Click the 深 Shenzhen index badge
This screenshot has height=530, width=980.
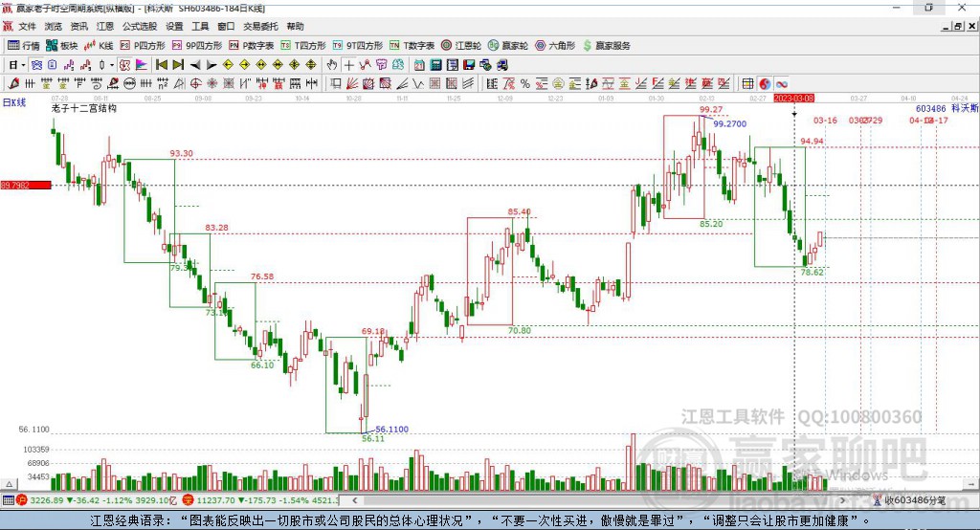[x=189, y=500]
